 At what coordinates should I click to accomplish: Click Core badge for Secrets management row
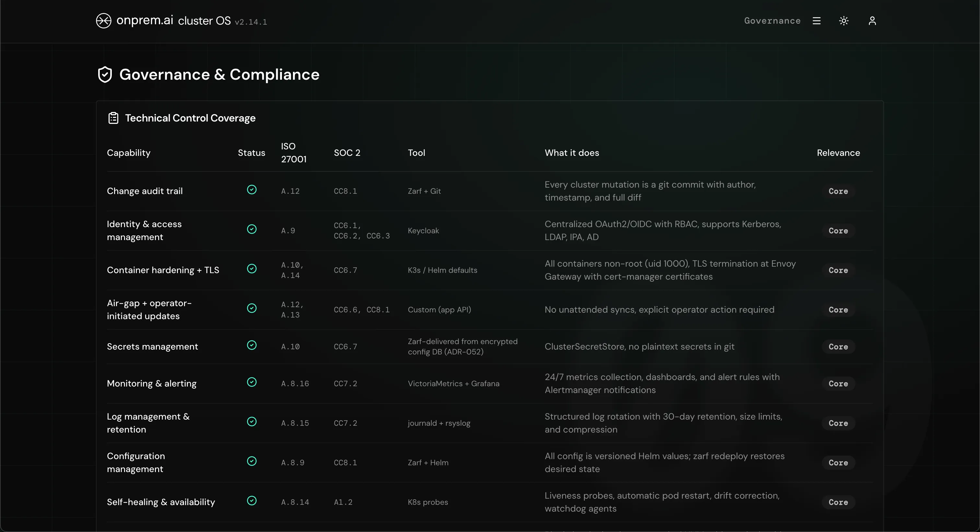coord(838,347)
